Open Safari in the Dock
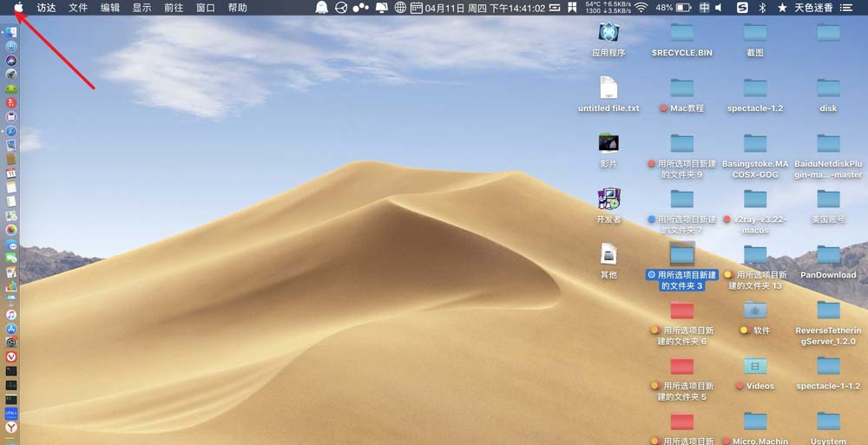This screenshot has width=868, height=445. click(x=11, y=131)
